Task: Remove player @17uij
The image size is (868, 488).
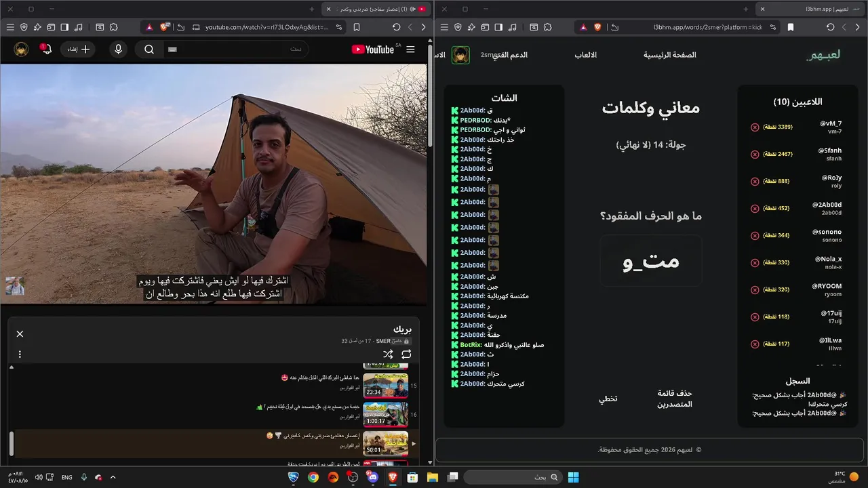Action: [x=755, y=317]
